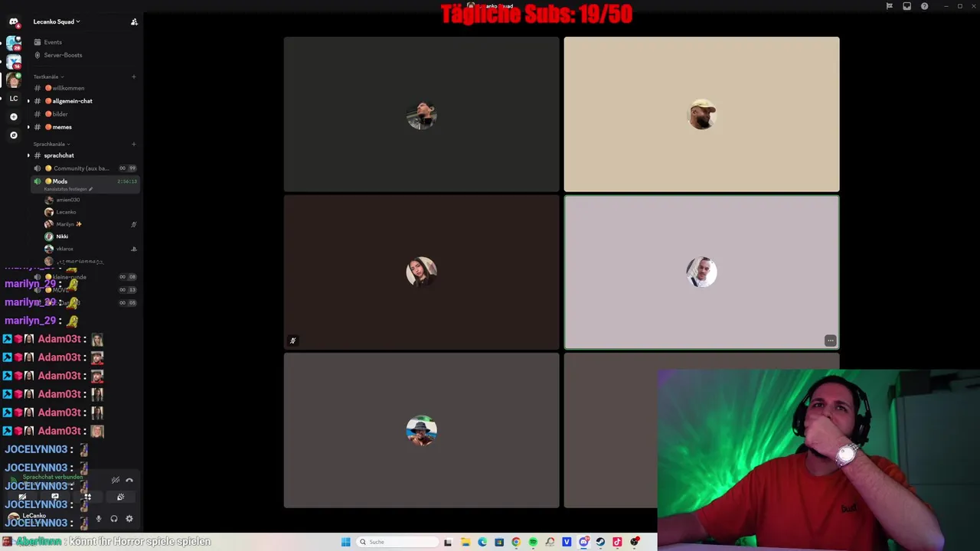
Task: Open Discord direct messages home icon
Action: [x=14, y=22]
